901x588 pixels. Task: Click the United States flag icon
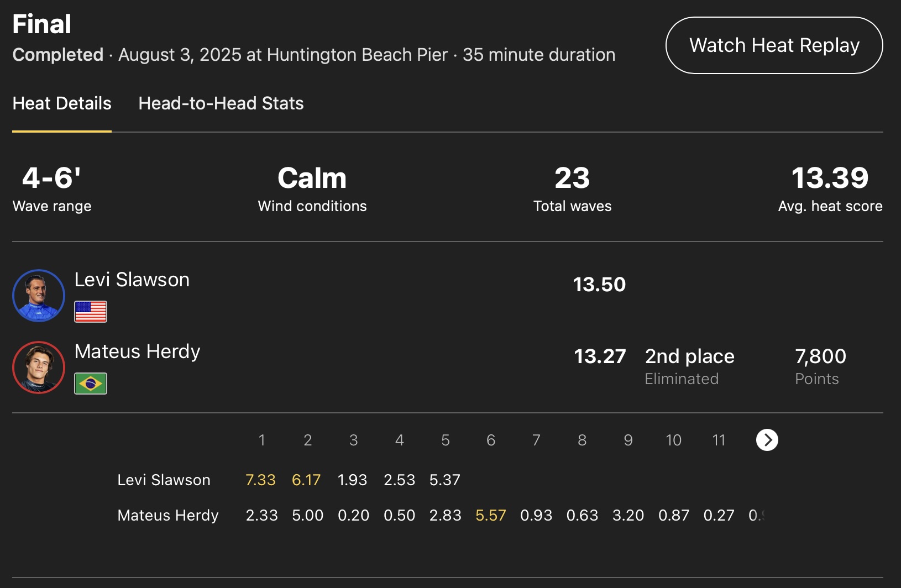click(x=91, y=312)
